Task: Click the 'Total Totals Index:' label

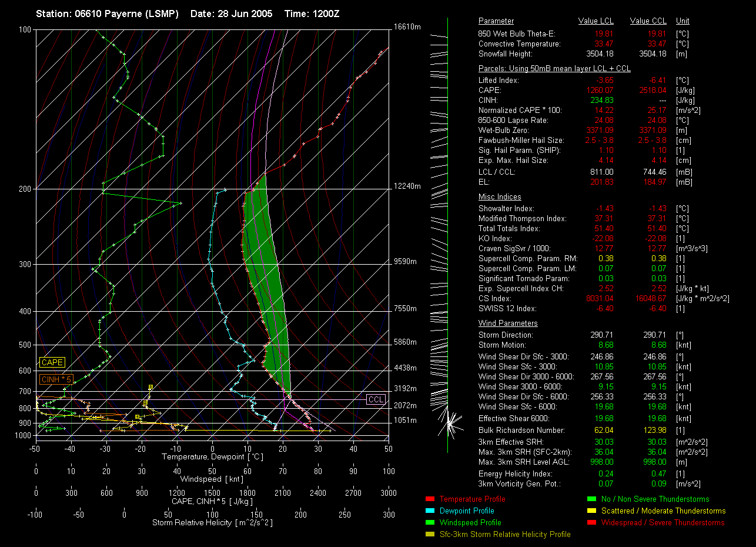Action: (509, 229)
